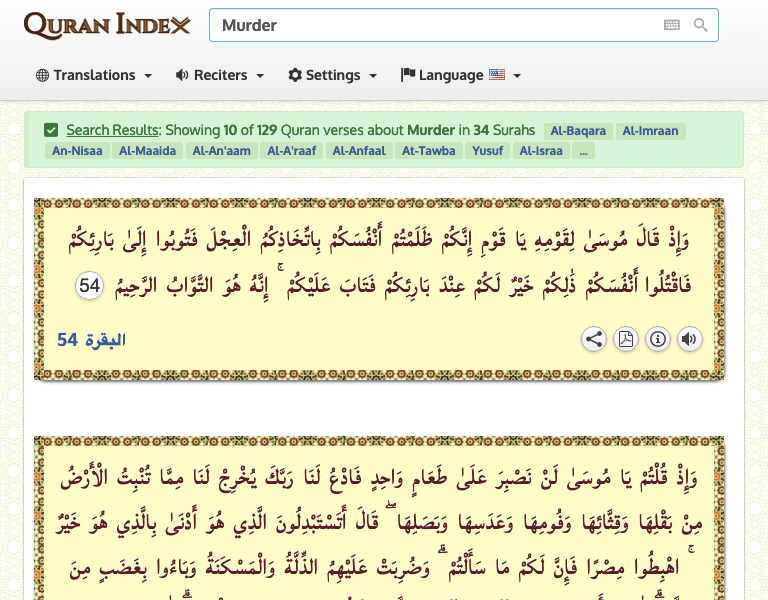Expand the Translations dropdown
Screen dimensions: 768x600
coord(94,75)
